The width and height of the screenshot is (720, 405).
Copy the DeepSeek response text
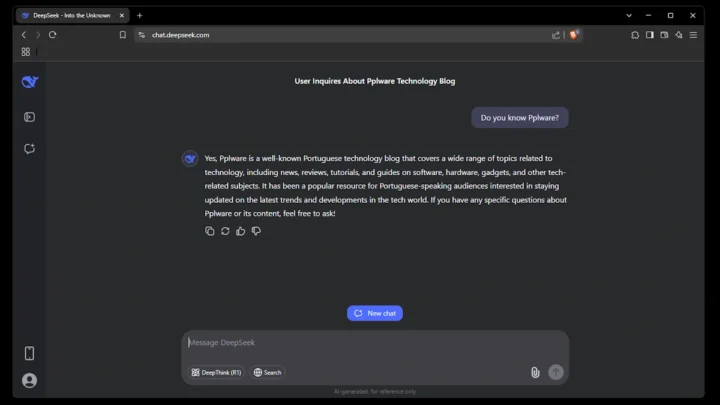[x=209, y=231]
